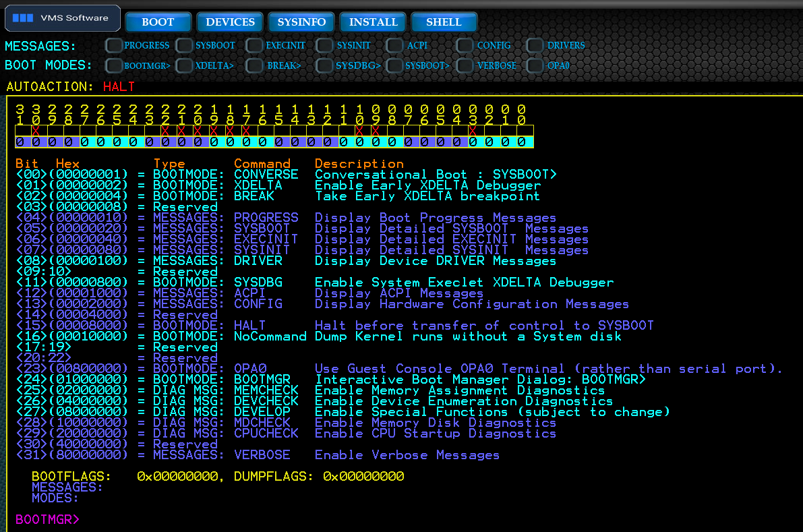
Task: Click bit 00 value cell in bitmap
Action: point(521,142)
